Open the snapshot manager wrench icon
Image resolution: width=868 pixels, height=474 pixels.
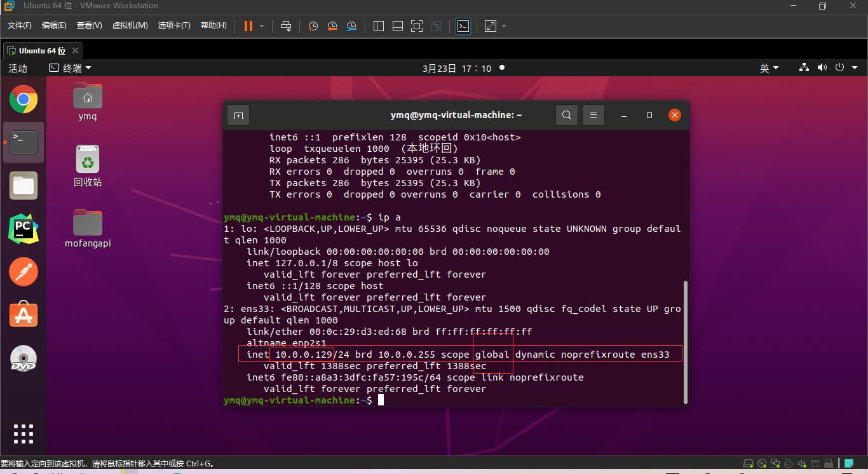(351, 26)
